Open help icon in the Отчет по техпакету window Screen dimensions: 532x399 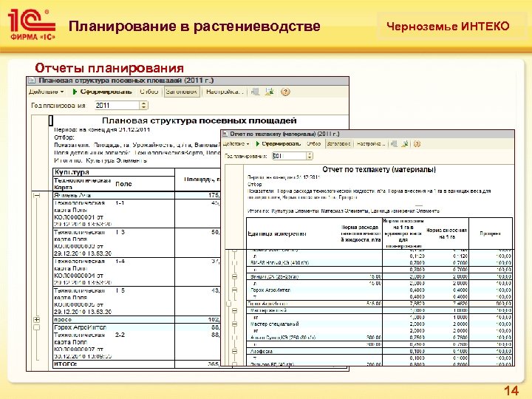point(417,144)
